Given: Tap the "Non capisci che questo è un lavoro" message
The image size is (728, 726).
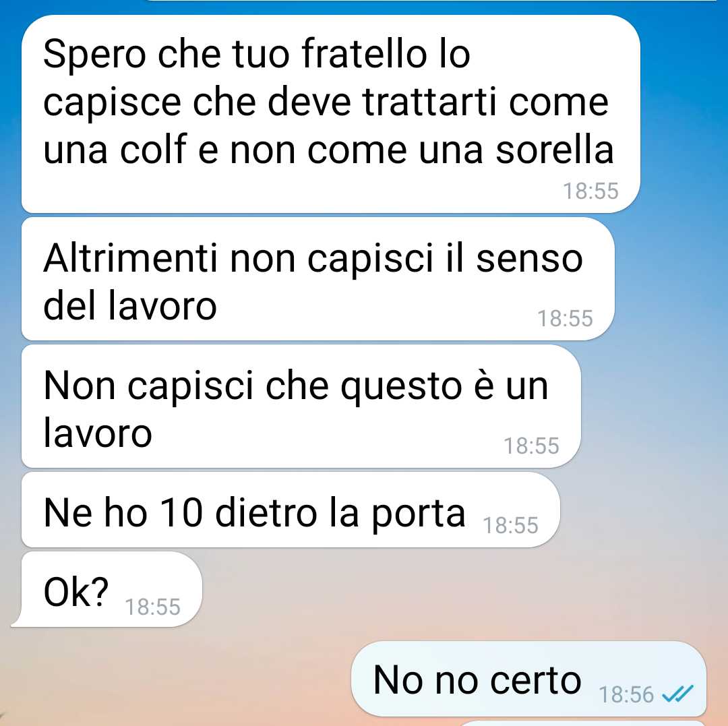Looking at the screenshot, I should [301, 406].
